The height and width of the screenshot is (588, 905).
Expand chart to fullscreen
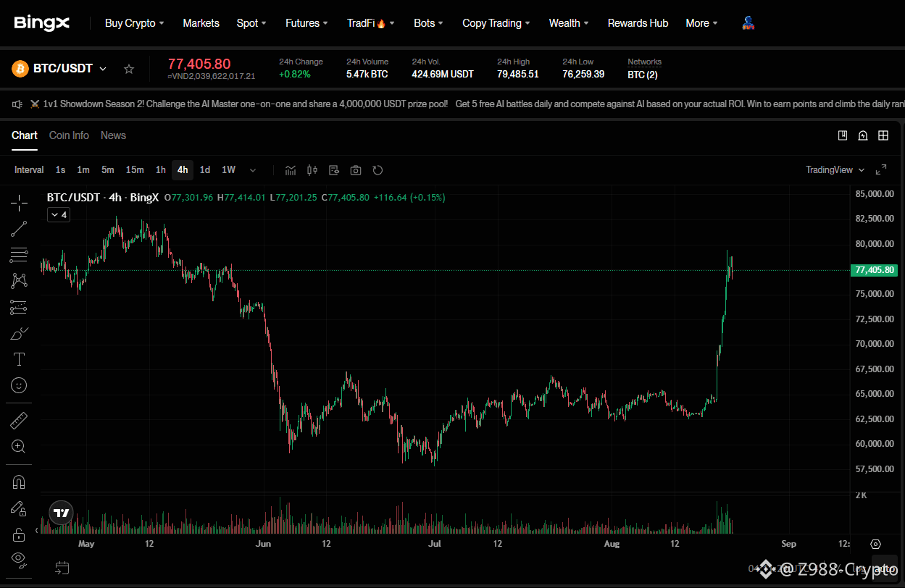[881, 170]
